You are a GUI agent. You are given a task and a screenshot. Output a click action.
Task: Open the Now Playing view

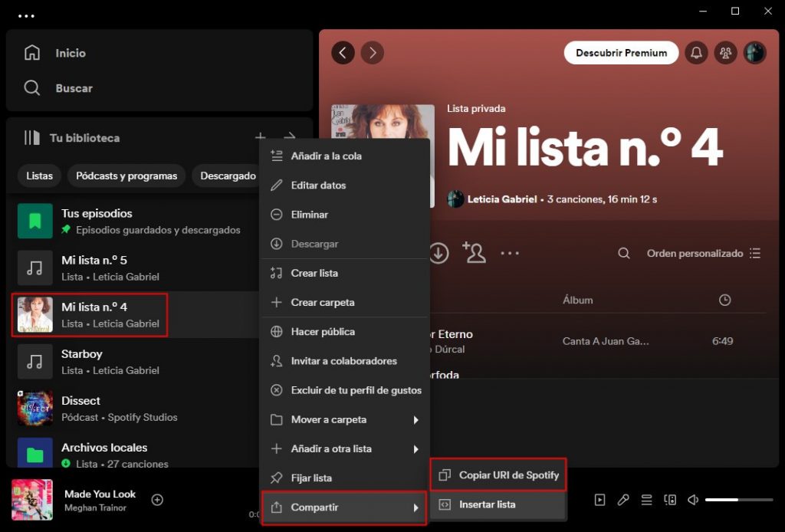(600, 500)
